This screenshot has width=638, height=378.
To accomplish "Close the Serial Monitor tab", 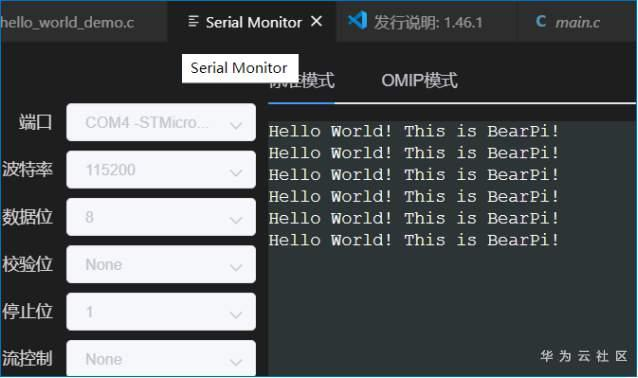I will [x=317, y=21].
